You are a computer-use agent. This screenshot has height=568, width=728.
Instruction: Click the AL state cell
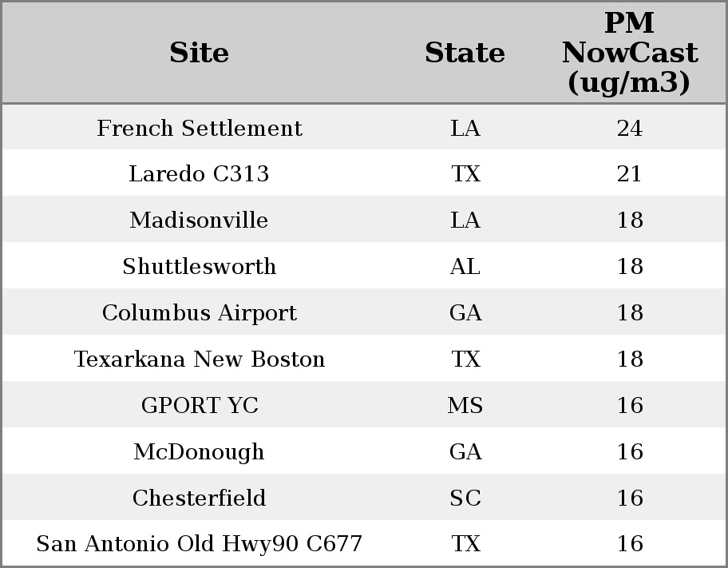pyautogui.click(x=465, y=266)
